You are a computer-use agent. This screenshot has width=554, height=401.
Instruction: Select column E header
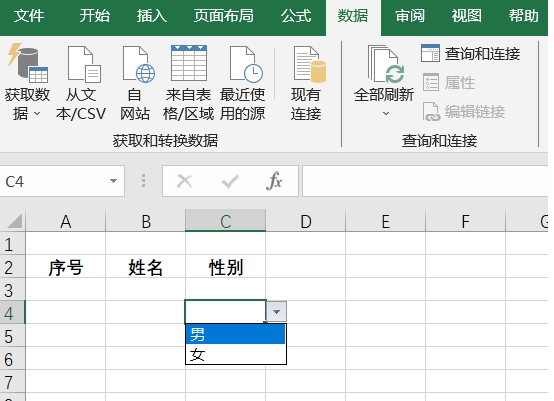tap(385, 221)
